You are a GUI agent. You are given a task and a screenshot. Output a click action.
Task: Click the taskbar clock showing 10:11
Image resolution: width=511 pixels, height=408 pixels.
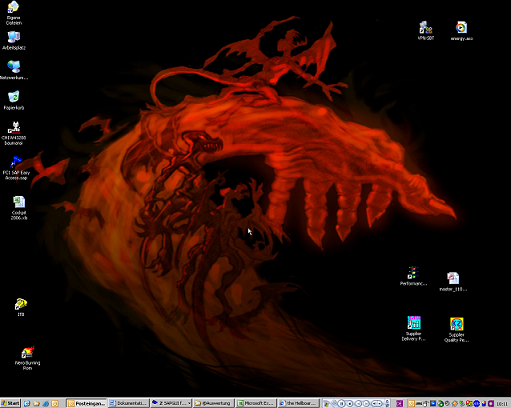pos(502,404)
